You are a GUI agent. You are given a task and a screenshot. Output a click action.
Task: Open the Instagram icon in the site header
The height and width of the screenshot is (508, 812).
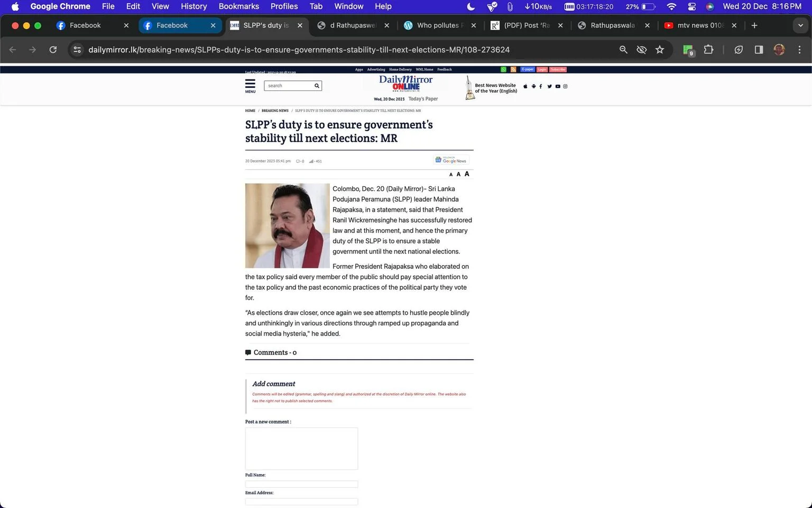(x=565, y=86)
